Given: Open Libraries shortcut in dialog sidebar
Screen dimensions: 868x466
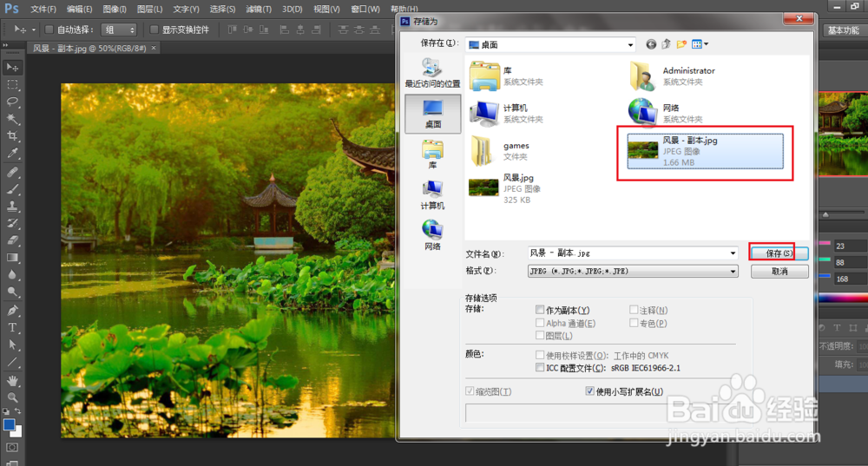Looking at the screenshot, I should (x=432, y=154).
